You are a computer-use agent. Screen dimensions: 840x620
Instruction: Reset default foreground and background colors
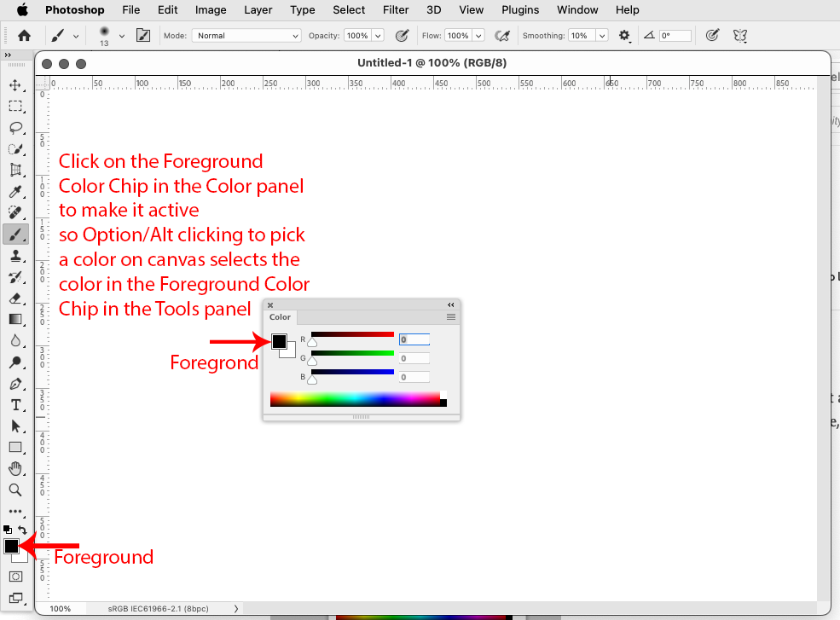[x=8, y=530]
